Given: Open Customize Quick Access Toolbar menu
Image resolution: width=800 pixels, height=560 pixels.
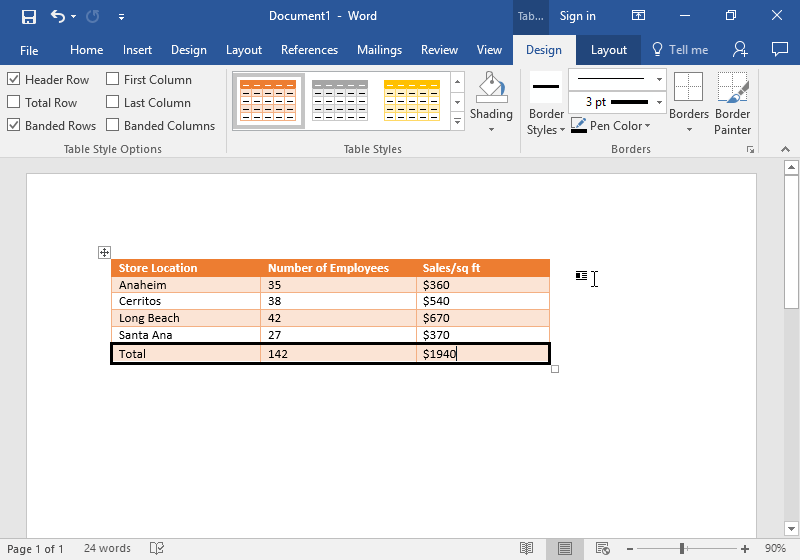Looking at the screenshot, I should (121, 17).
